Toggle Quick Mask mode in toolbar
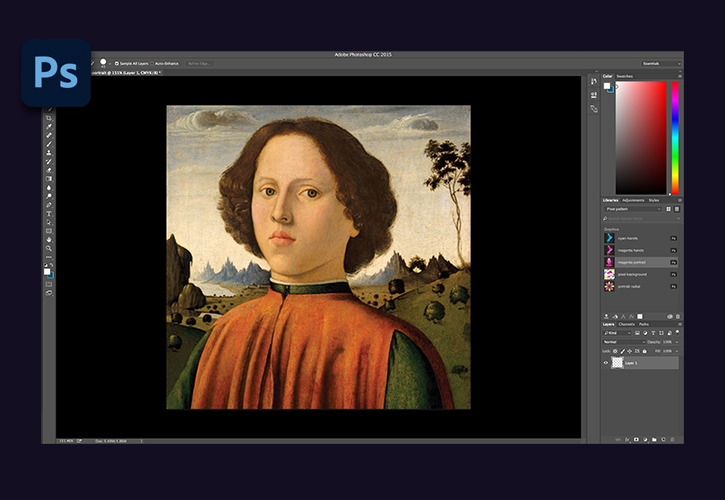 [x=49, y=284]
